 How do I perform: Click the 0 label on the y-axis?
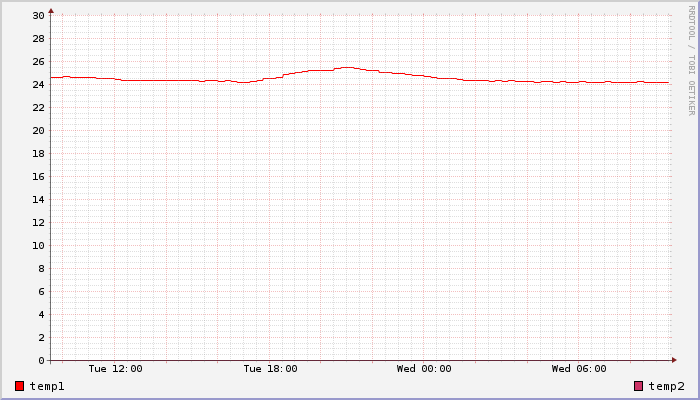point(41,360)
